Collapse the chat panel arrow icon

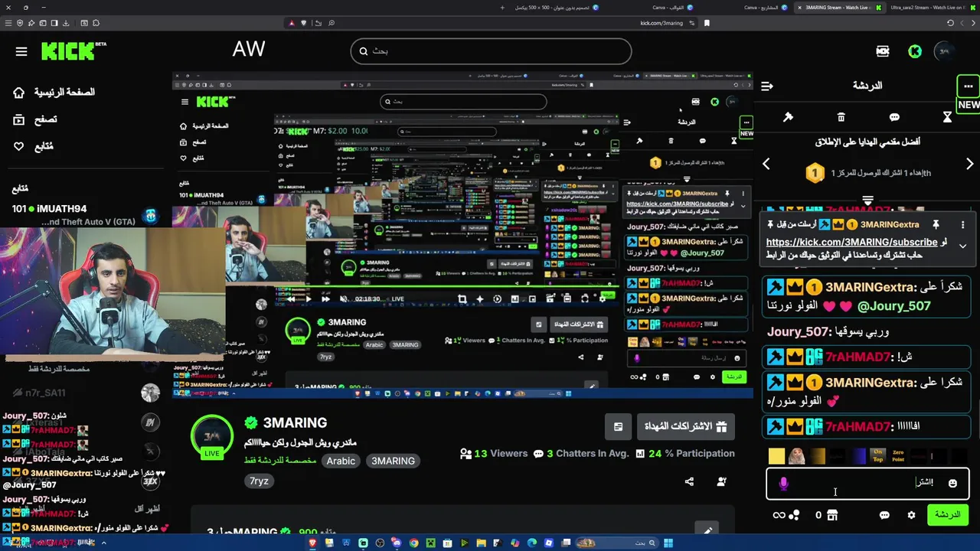click(x=767, y=86)
